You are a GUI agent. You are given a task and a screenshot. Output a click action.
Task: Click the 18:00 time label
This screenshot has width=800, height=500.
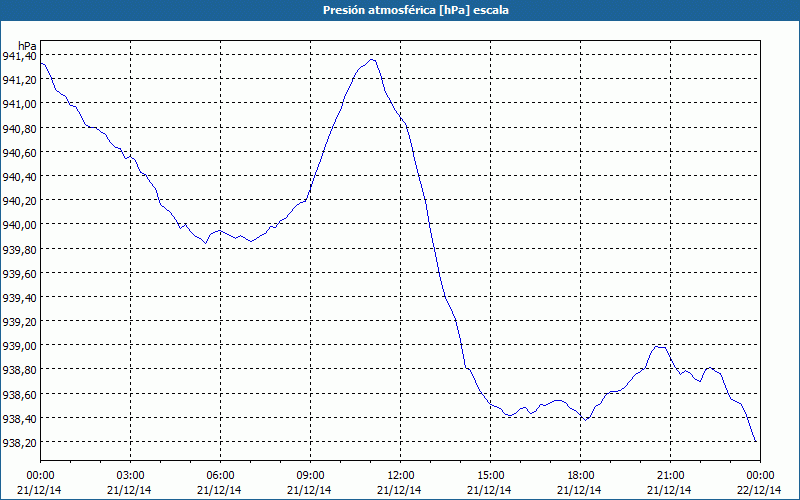580,476
